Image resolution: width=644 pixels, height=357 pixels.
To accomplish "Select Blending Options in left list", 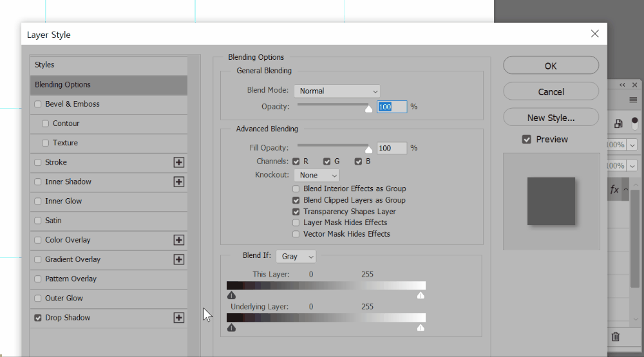I will 109,85.
